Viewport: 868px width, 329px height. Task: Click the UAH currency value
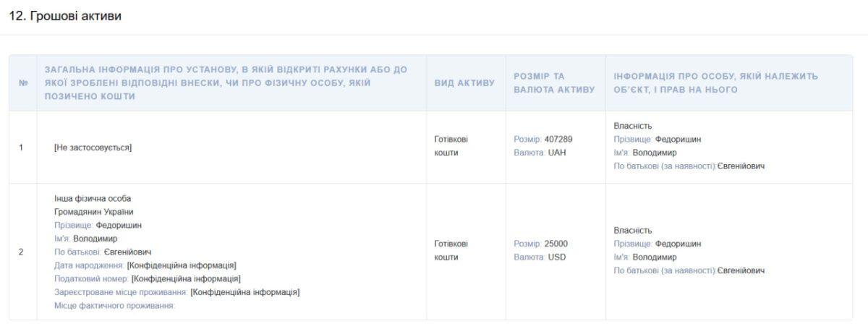tap(558, 153)
